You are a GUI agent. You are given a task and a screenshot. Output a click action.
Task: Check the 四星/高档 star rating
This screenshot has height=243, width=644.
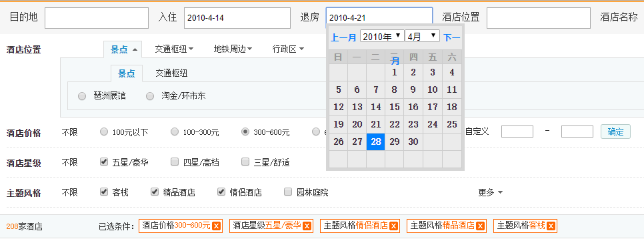point(175,162)
